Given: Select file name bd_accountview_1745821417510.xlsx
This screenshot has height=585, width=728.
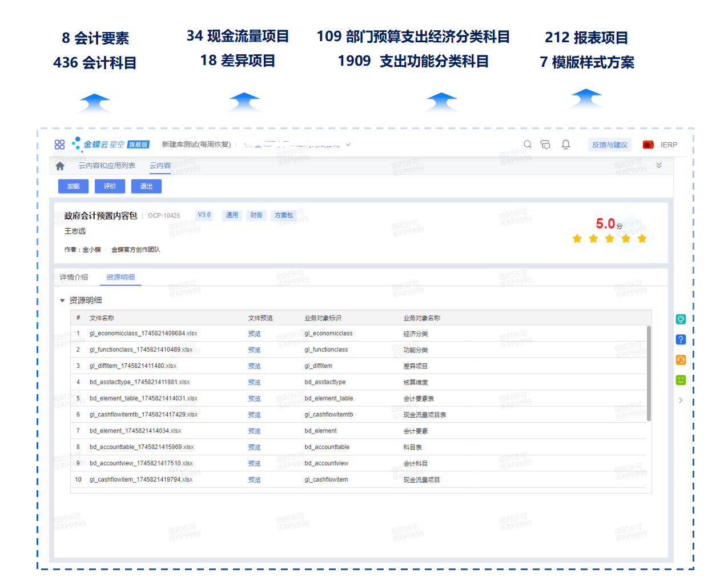Looking at the screenshot, I should 141,463.
